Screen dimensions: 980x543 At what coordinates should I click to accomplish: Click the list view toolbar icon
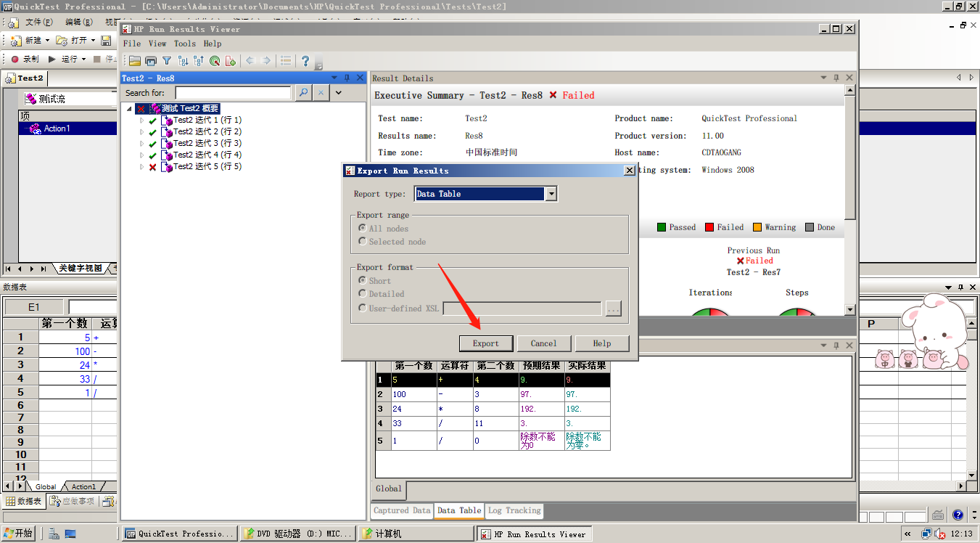pyautogui.click(x=286, y=61)
